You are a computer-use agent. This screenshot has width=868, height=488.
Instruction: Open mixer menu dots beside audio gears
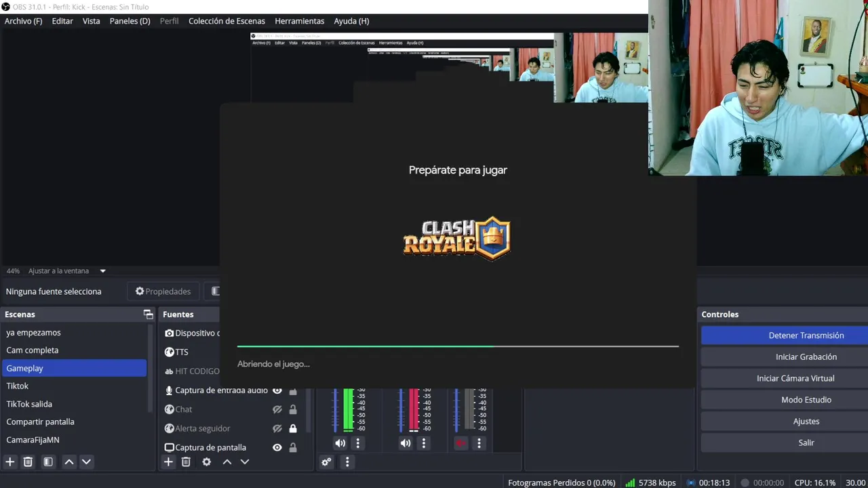347,462
